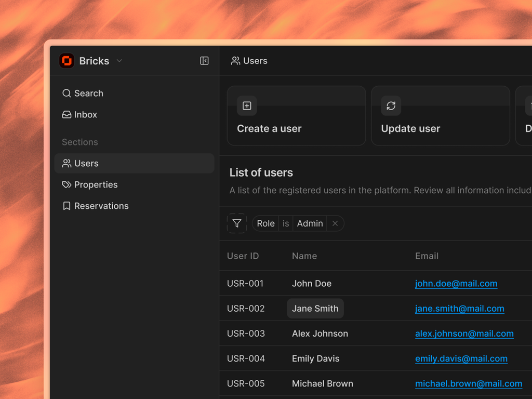Click the Alex Johnson name cell

320,334
